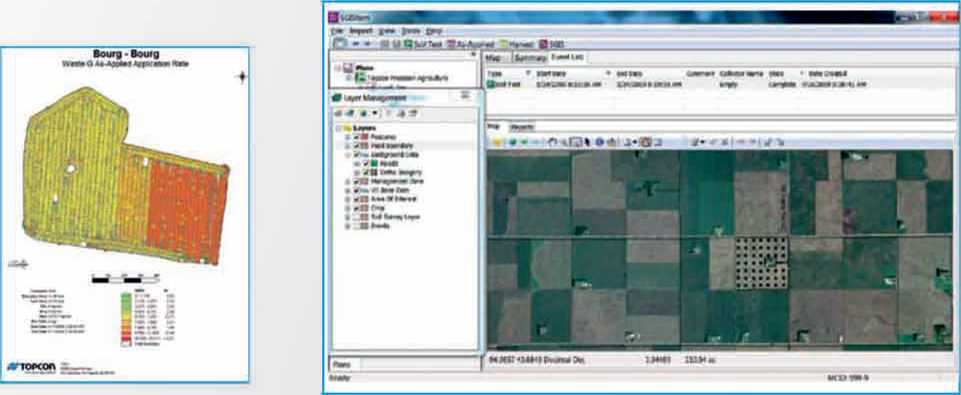
Task: Open the File menu
Action: 336,31
